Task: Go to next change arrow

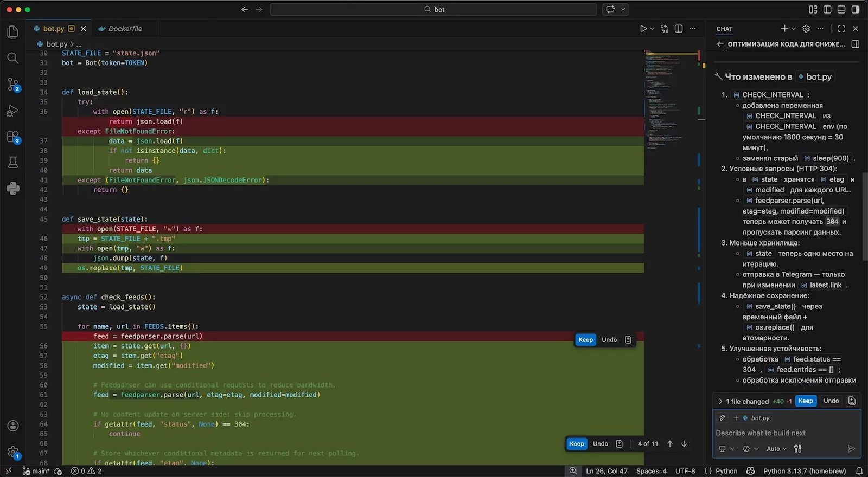Action: pos(684,444)
